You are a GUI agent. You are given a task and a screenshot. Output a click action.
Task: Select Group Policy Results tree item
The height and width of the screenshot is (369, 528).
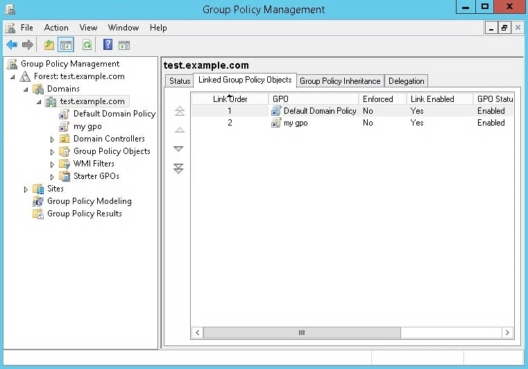click(x=85, y=214)
